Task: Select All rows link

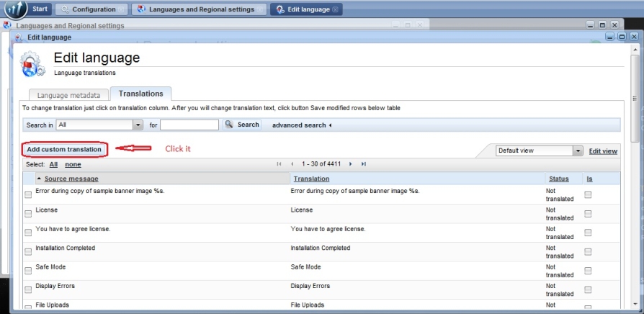Action: (53, 164)
